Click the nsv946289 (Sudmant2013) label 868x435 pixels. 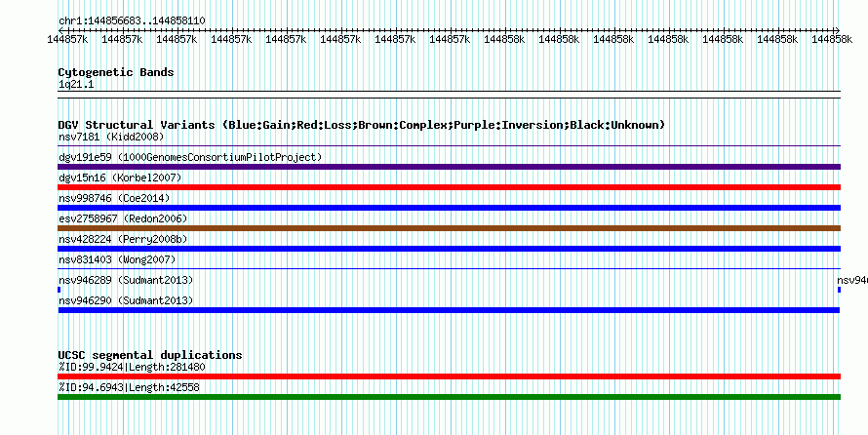(126, 280)
